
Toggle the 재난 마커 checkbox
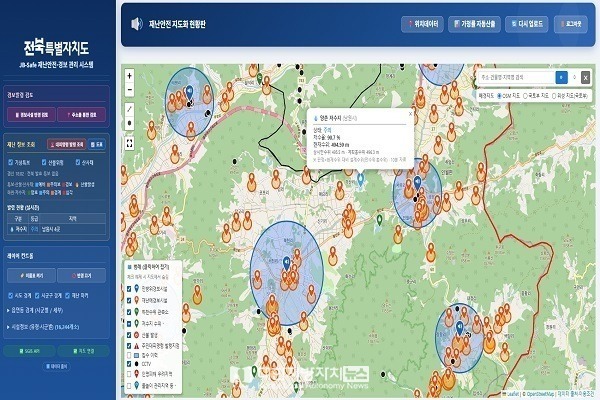point(67,295)
